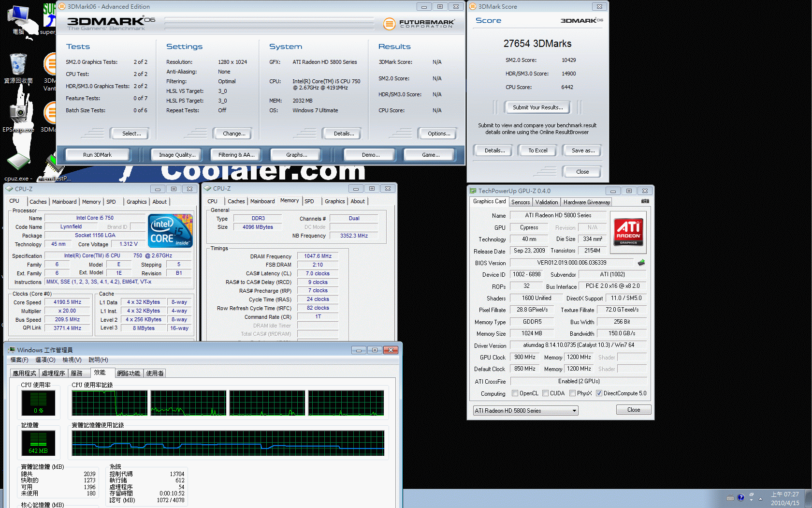Click the CPU-Z Core Speed value 4190.5 MHz
This screenshot has height=508, width=812.
pyautogui.click(x=67, y=302)
